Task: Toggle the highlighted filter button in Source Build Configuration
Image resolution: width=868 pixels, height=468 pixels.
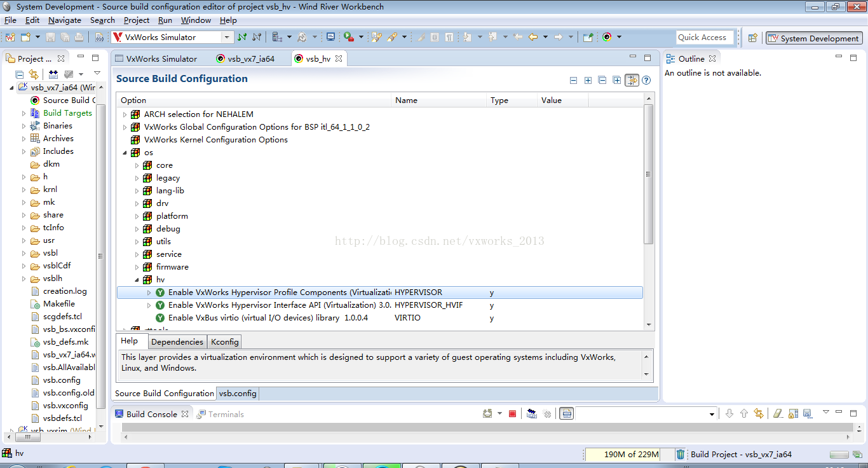Action: [632, 81]
